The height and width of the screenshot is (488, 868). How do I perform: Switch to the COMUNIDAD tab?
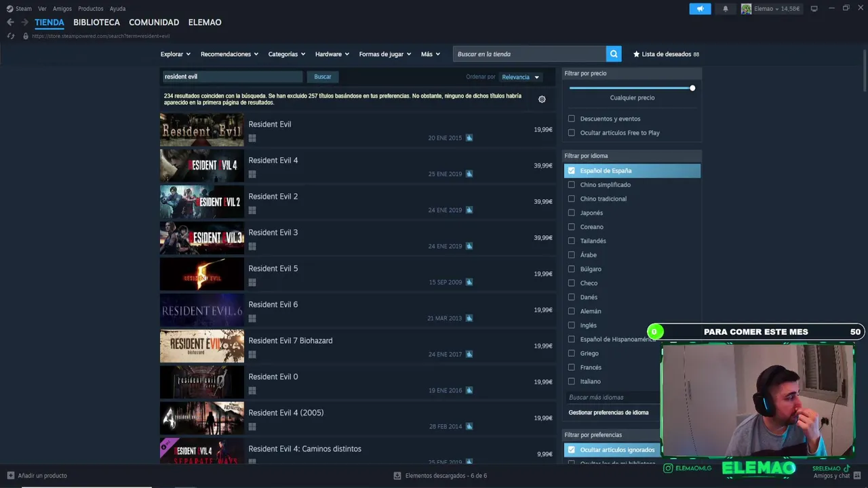pos(154,22)
